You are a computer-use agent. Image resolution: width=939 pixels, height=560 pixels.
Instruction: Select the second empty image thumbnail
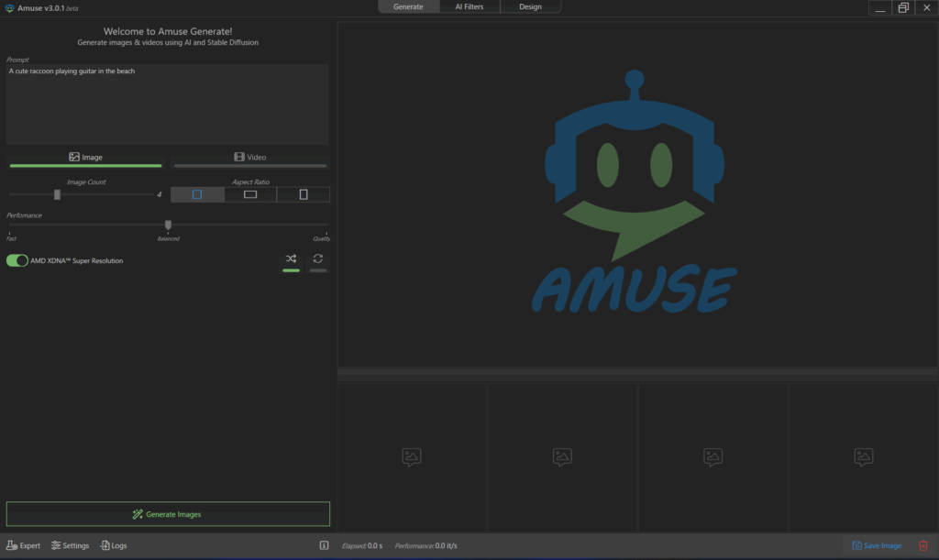coord(562,457)
